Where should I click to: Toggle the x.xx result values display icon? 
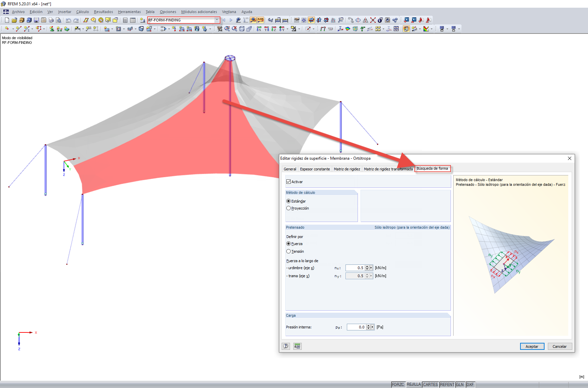(x=261, y=20)
